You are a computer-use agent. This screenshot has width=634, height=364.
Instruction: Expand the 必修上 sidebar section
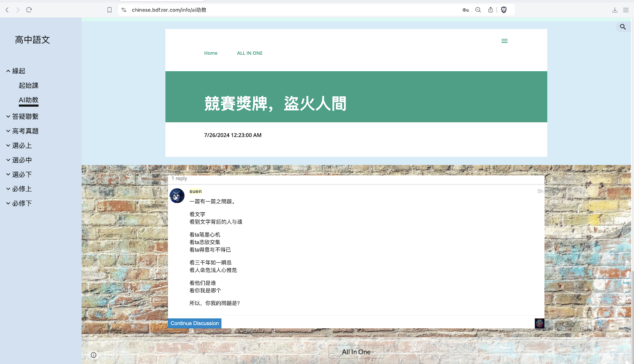pos(8,189)
